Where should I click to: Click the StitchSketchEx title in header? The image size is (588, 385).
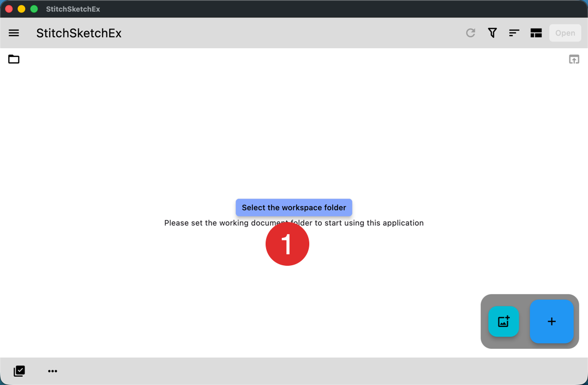79,33
